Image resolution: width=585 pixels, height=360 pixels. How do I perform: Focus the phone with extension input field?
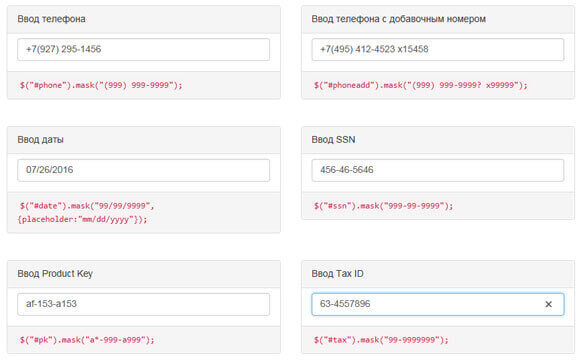[438, 49]
